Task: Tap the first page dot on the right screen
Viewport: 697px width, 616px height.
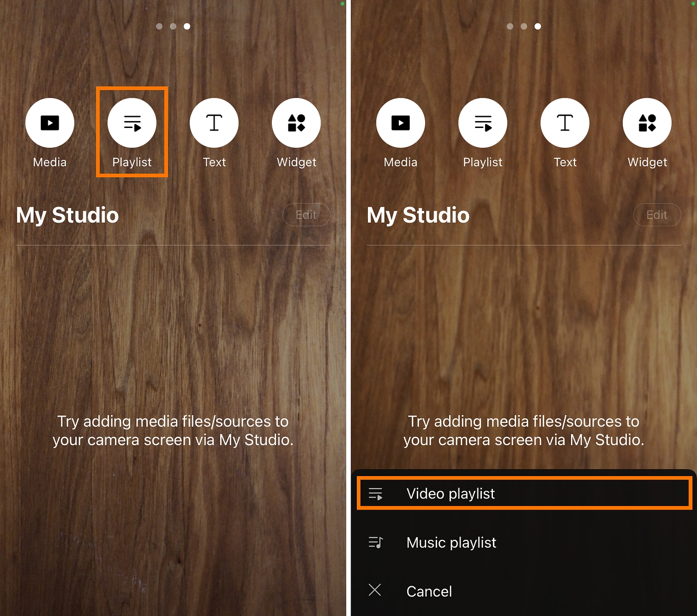Action: tap(510, 26)
